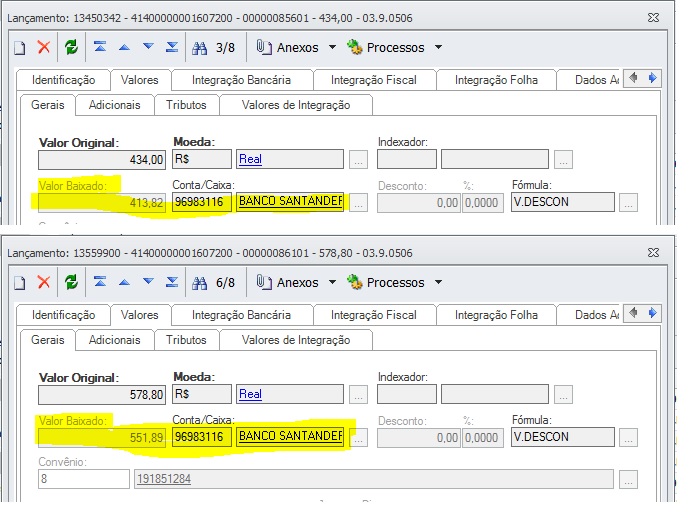Click the Real currency link in Lançamento 13559900
The width and height of the screenshot is (693, 518).
point(250,394)
